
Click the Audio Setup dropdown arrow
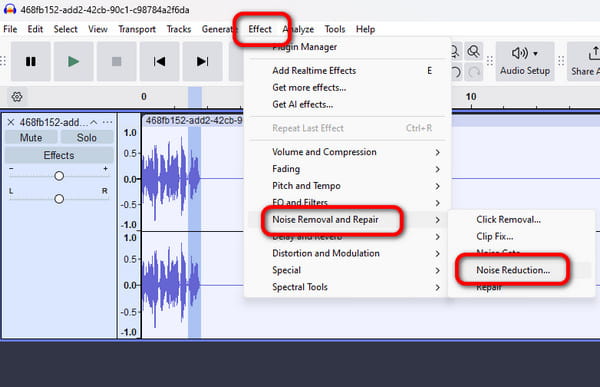point(535,54)
